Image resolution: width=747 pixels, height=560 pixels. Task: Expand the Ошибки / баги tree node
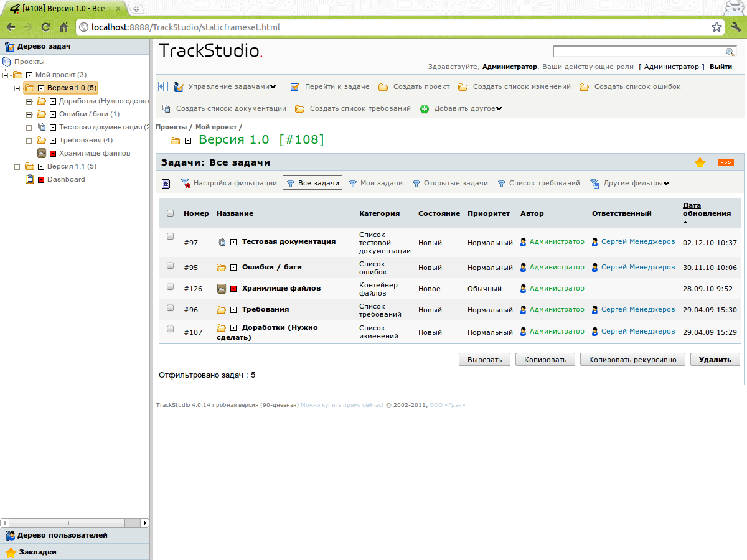click(29, 114)
